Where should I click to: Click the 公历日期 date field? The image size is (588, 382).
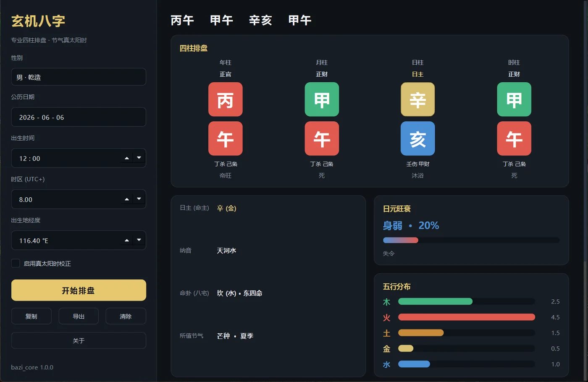(x=79, y=117)
